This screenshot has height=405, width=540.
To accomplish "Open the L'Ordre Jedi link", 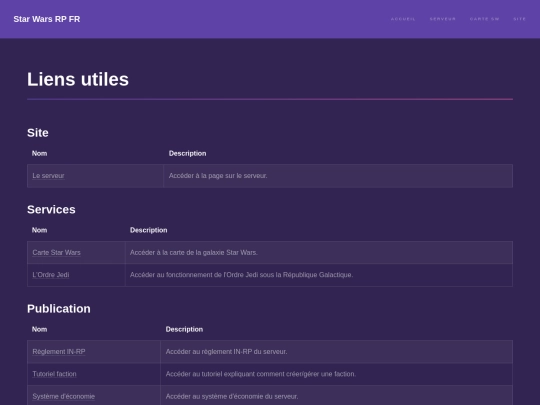I will coord(51,275).
